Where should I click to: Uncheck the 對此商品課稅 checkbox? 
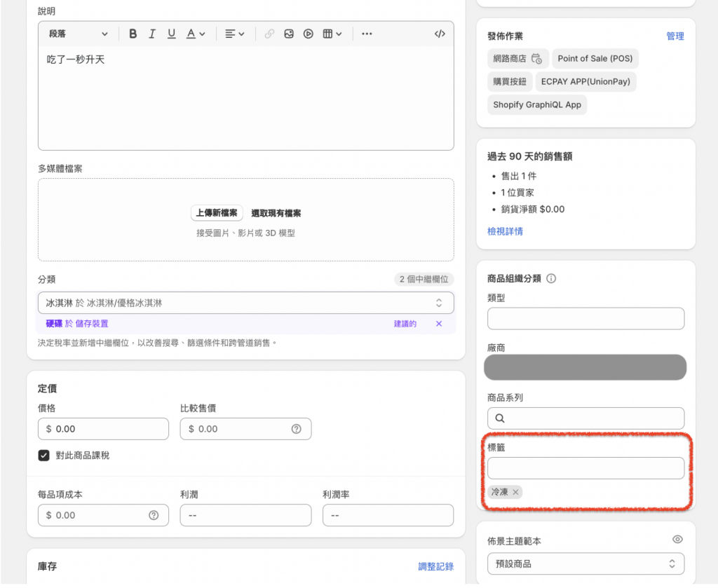tap(43, 456)
